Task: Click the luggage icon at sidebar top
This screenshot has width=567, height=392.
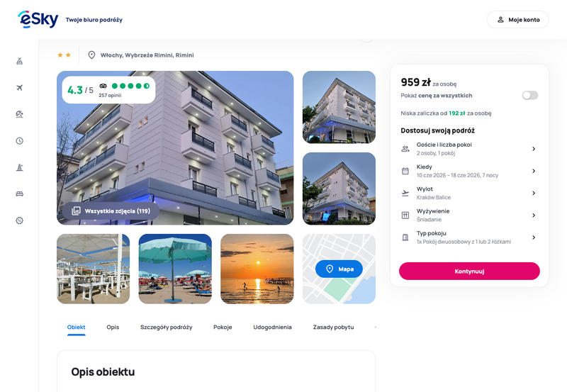Action: [x=20, y=61]
